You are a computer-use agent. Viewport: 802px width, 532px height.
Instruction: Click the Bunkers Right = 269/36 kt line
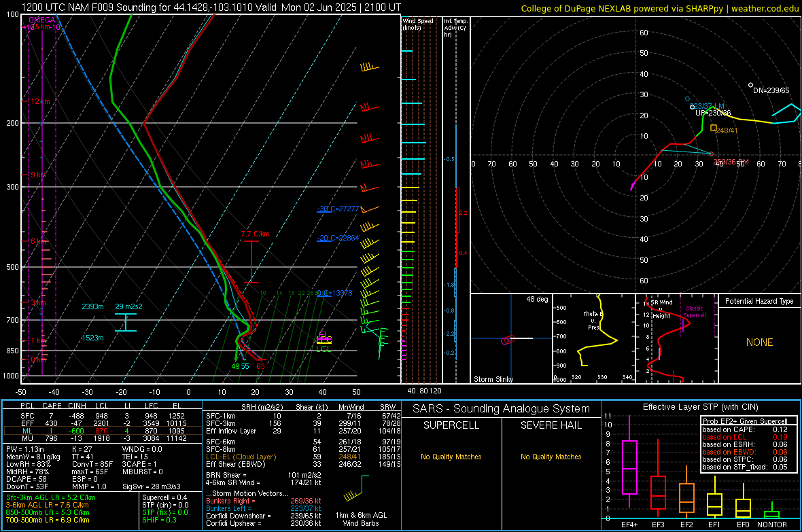[x=264, y=501]
